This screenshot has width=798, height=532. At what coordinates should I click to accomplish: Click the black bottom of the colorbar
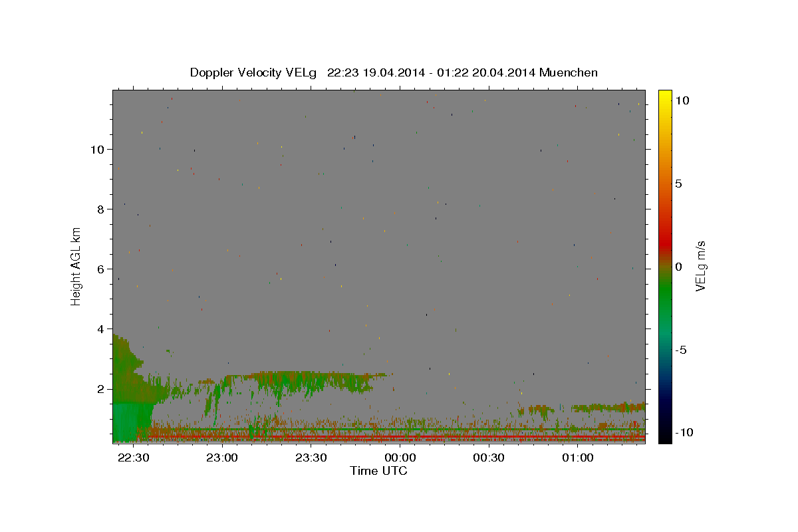click(664, 436)
